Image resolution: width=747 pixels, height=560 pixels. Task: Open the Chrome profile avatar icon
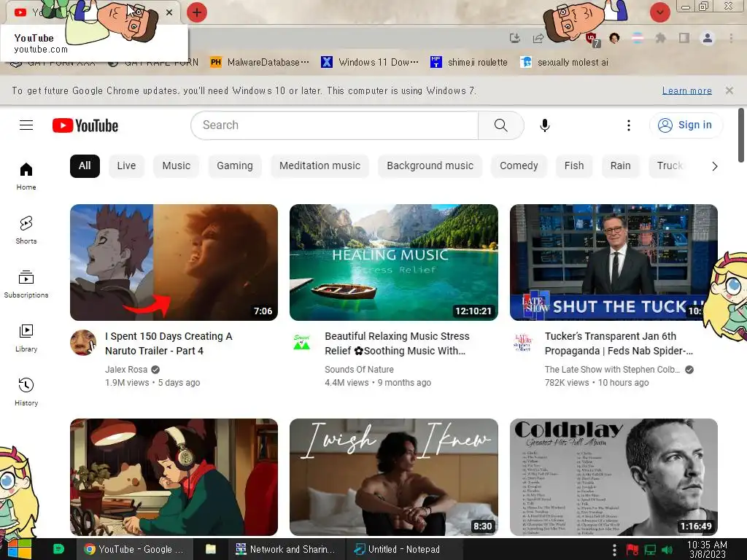tap(708, 38)
